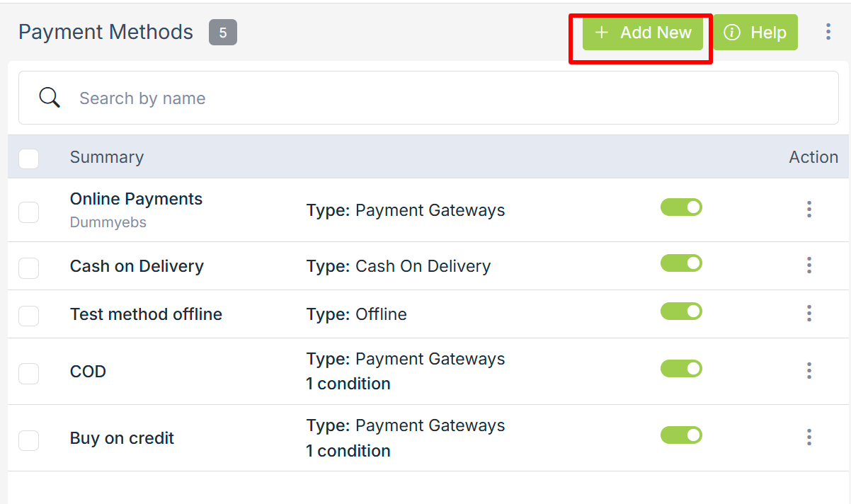Open action menu for COD row
Screen dimensions: 851x504
pos(809,371)
